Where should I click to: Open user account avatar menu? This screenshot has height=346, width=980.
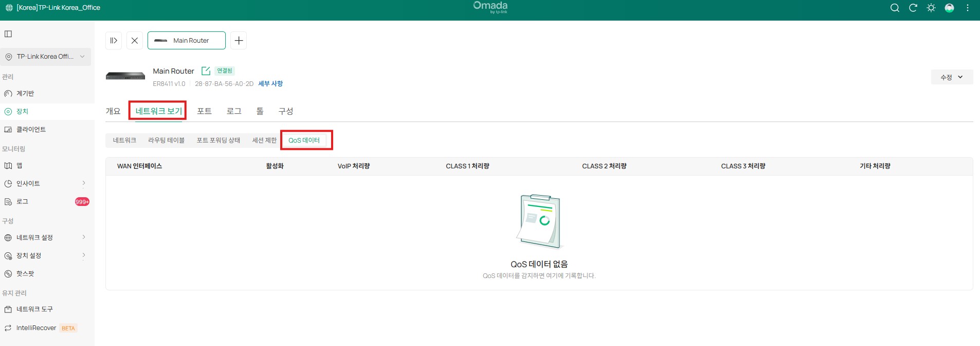click(950, 8)
